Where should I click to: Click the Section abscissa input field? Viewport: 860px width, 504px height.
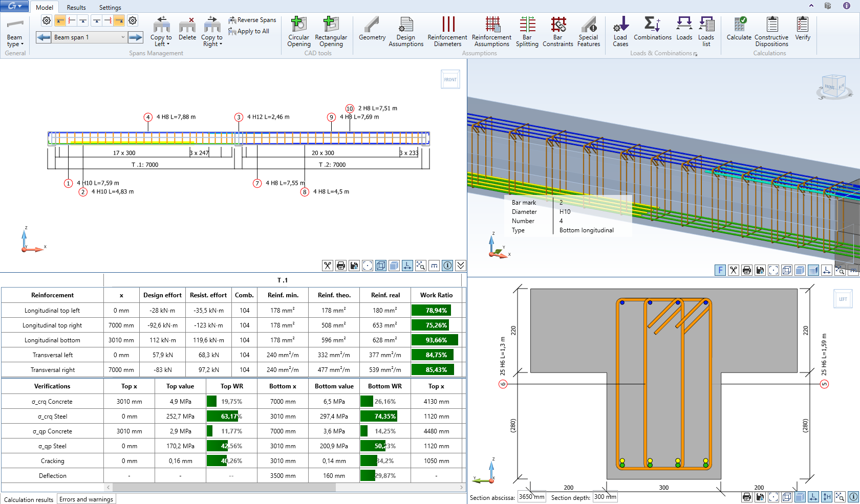click(x=531, y=497)
